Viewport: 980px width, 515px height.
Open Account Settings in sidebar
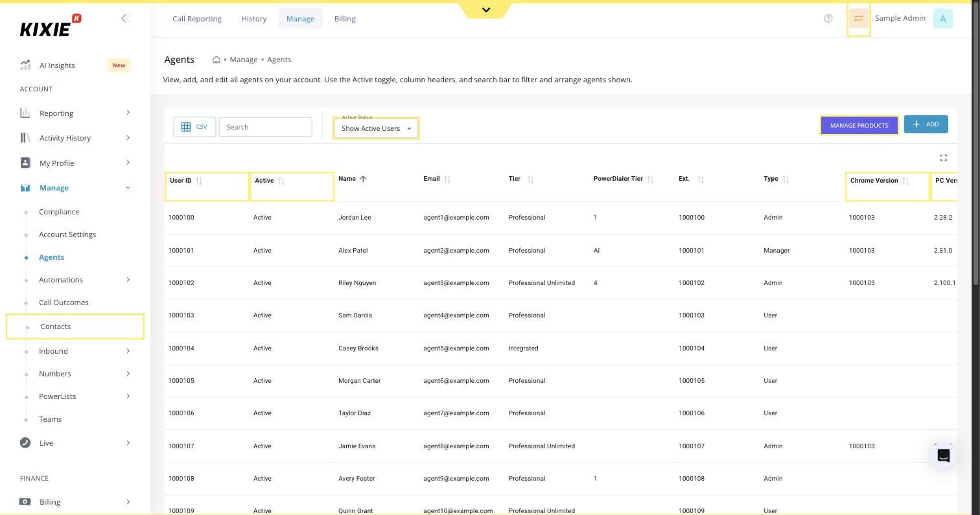point(67,235)
